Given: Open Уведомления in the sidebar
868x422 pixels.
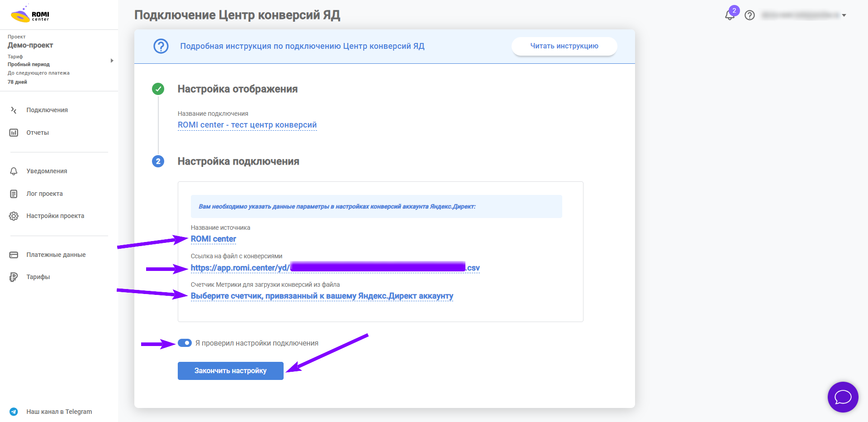Looking at the screenshot, I should 47,171.
